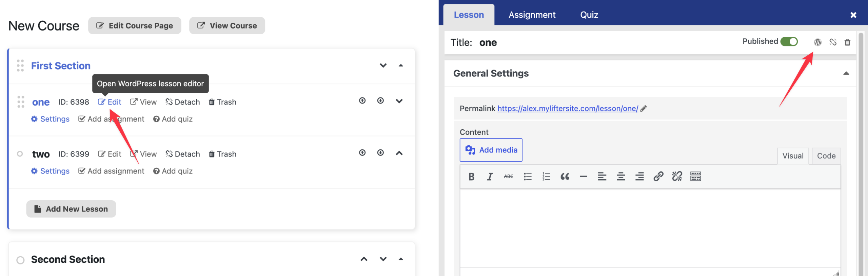Trash lesson one
The height and width of the screenshot is (276, 868).
click(222, 102)
